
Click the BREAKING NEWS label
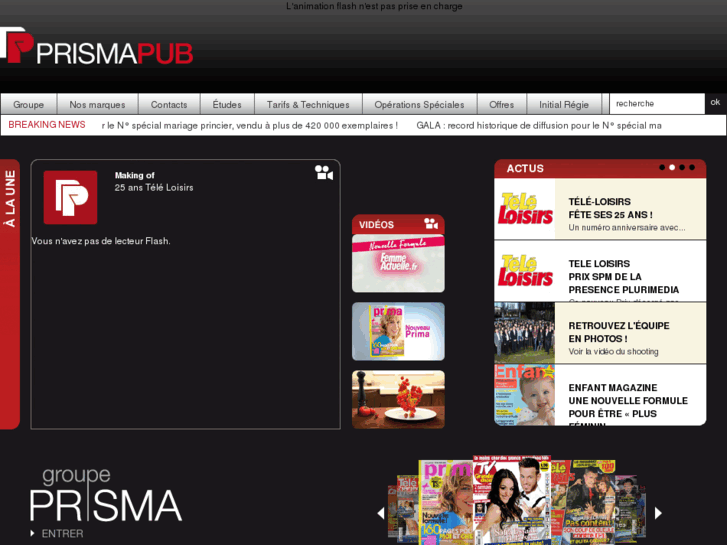47,125
